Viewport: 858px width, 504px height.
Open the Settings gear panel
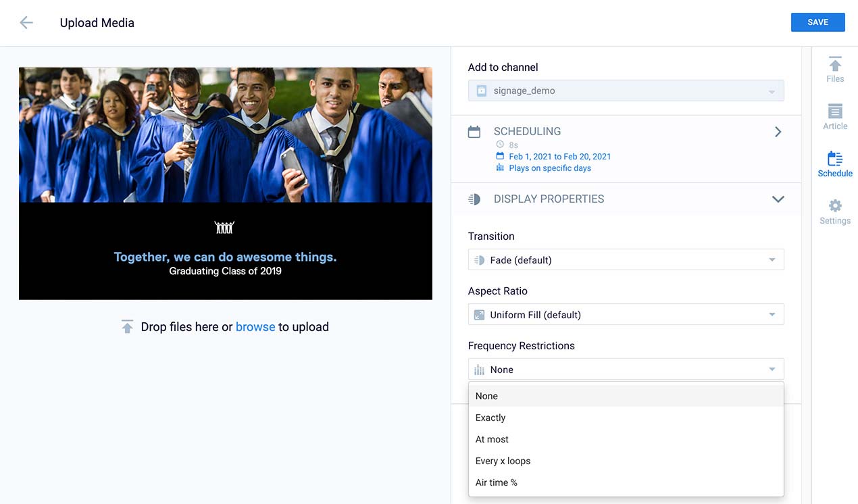[835, 211]
